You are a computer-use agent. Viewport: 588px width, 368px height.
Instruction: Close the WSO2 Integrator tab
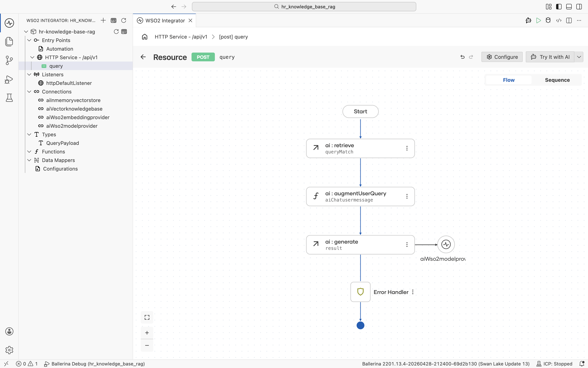point(191,21)
